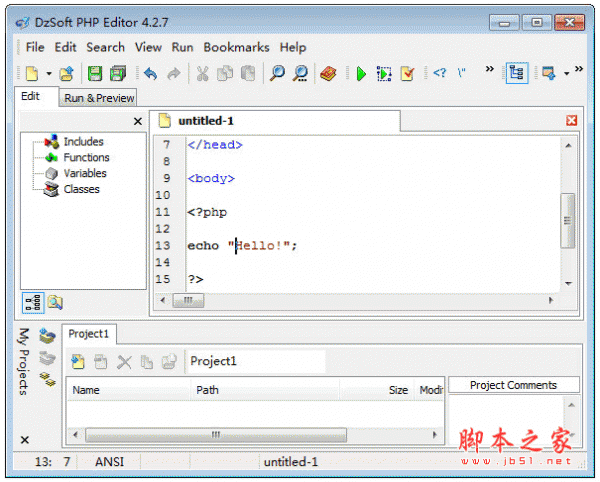Image resolution: width=600 pixels, height=482 pixels.
Task: Open the New file dropdown arrow
Action: [49, 73]
